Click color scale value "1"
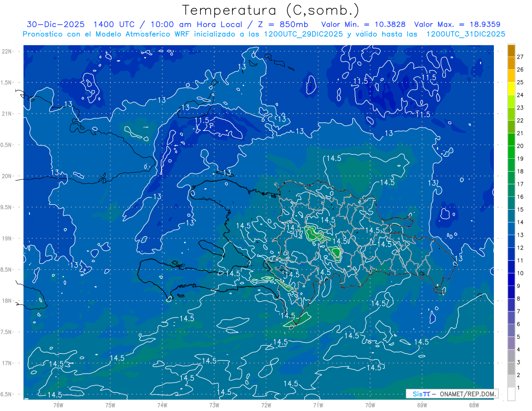532x411 pixels. [x=519, y=388]
